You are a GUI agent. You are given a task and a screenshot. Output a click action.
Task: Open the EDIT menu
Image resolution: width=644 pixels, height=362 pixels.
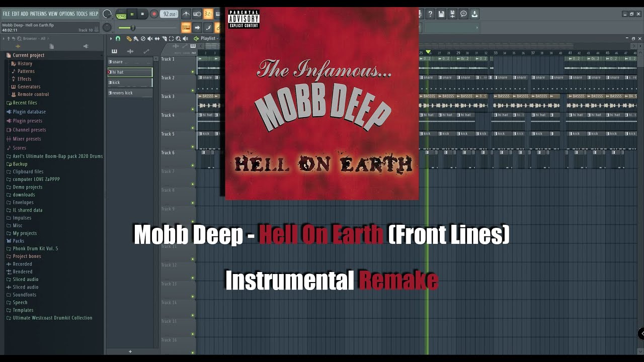[16, 14]
